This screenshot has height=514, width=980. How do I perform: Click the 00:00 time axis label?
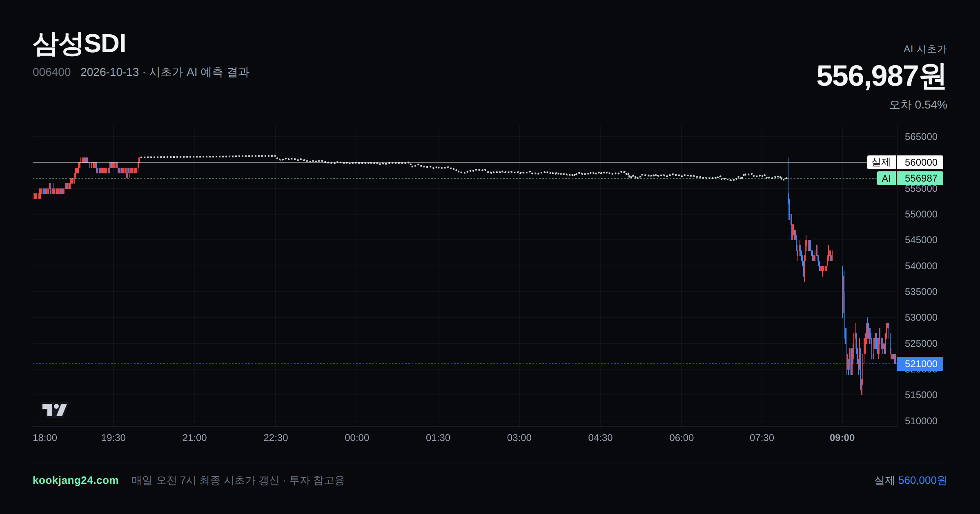(x=357, y=438)
